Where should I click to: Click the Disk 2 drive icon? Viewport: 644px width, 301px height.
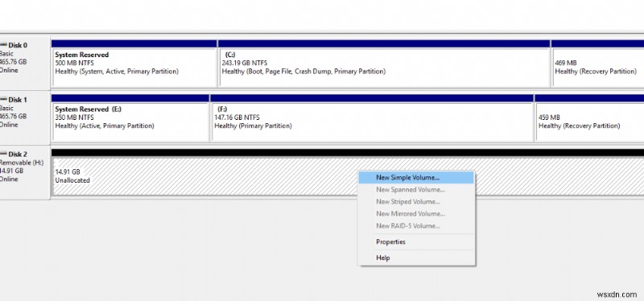pos(3,154)
